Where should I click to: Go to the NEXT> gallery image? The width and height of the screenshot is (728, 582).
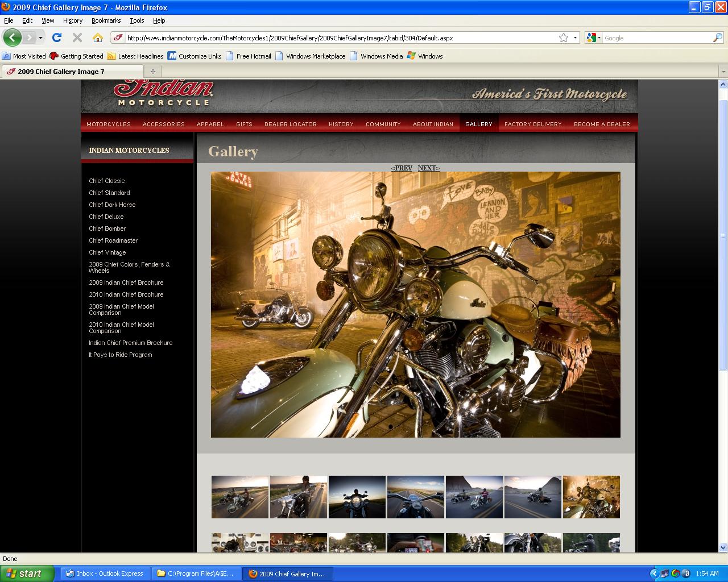pos(428,168)
